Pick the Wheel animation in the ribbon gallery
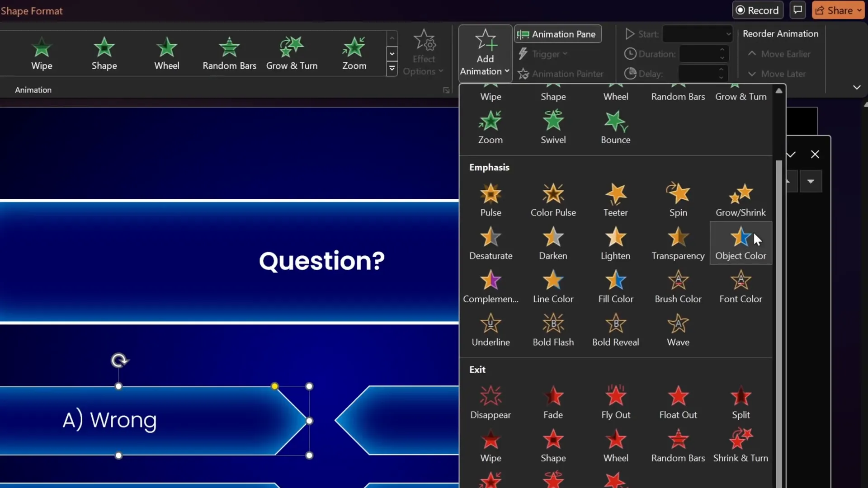This screenshot has height=488, width=868. point(167,53)
